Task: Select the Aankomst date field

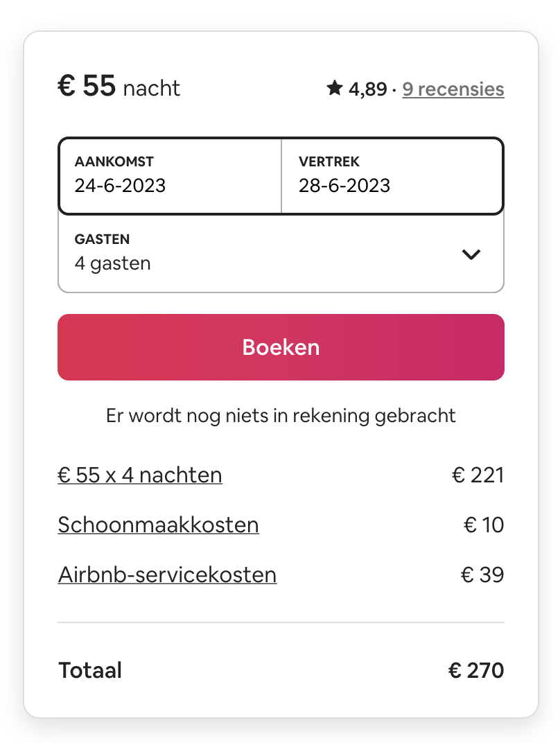Action: coord(170,176)
